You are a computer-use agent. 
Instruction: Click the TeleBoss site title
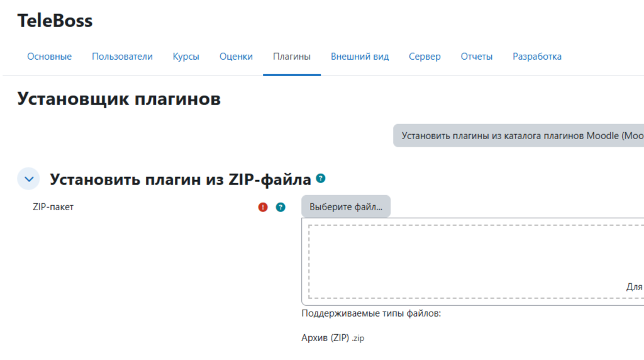(55, 21)
